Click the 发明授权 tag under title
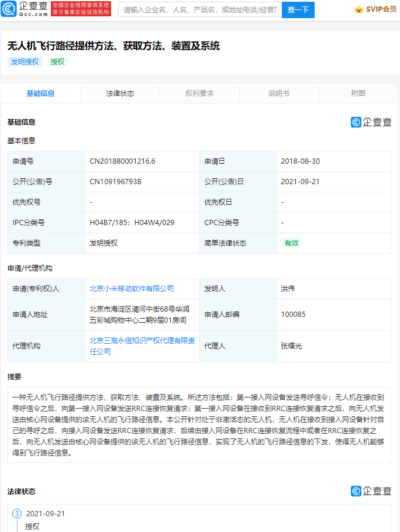The height and width of the screenshot is (532, 400). tap(25, 62)
